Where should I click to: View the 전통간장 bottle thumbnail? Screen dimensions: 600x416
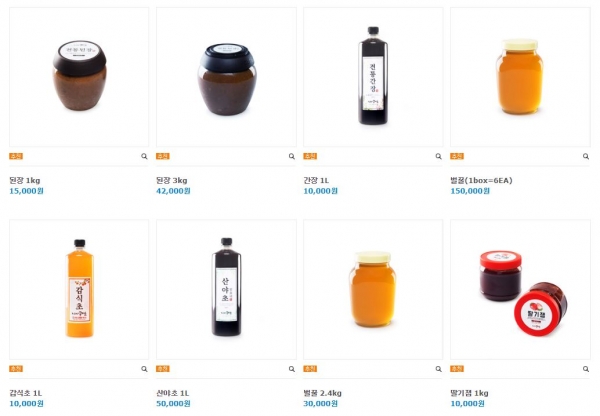(373, 77)
